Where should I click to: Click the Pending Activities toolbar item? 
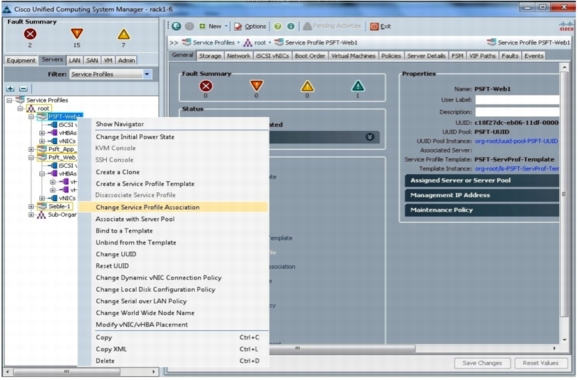[x=332, y=26]
